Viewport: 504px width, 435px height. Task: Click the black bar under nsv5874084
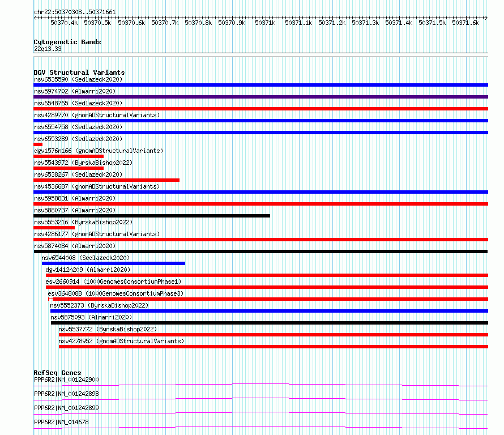(x=260, y=251)
